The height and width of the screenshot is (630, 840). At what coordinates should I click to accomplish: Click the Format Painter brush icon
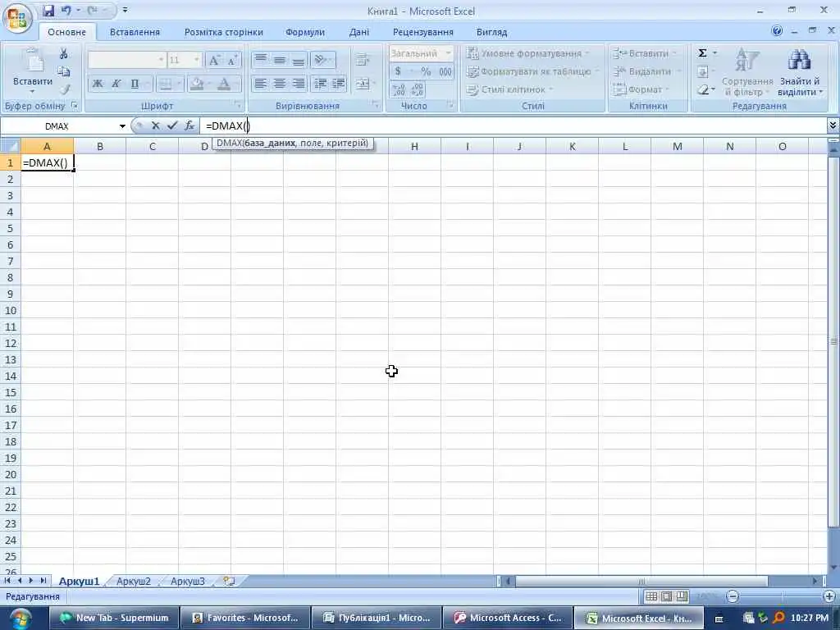point(65,89)
